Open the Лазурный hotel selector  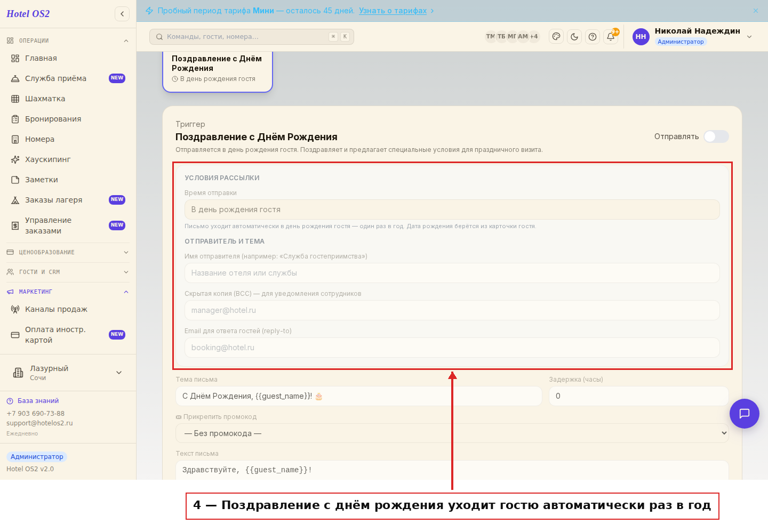[x=68, y=373]
